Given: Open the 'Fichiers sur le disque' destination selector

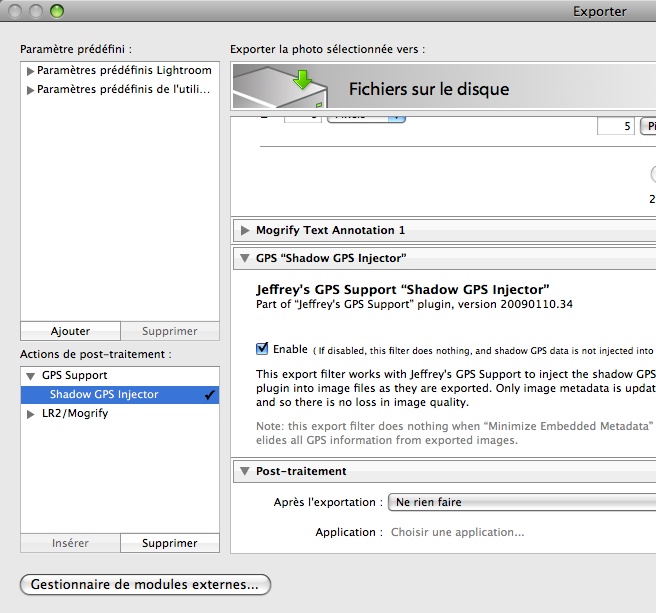Looking at the screenshot, I should 443,87.
